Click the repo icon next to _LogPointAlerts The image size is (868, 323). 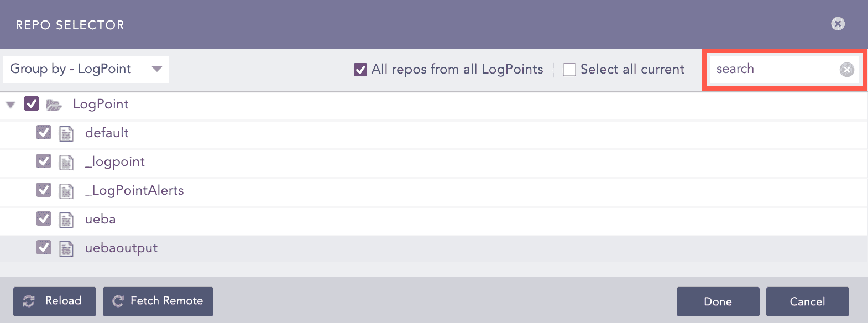click(x=66, y=190)
